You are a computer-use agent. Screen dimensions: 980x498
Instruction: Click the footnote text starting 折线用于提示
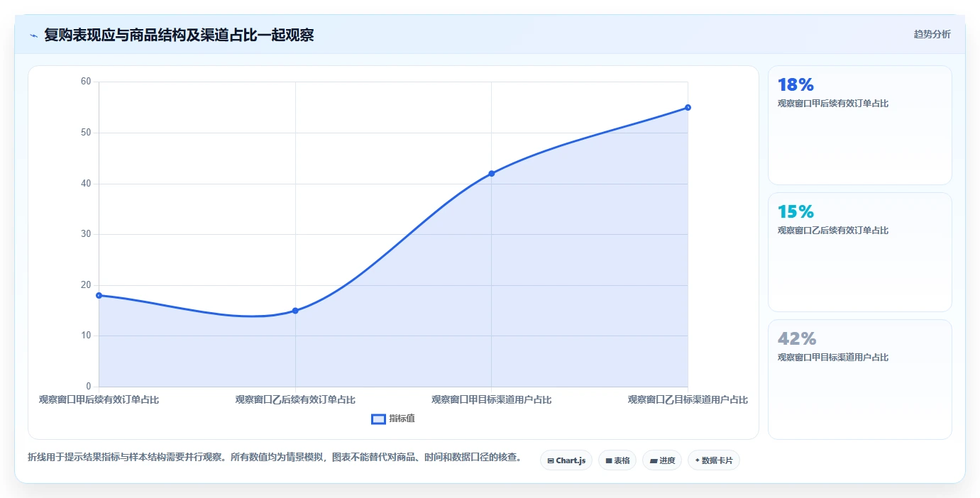[x=275, y=458]
